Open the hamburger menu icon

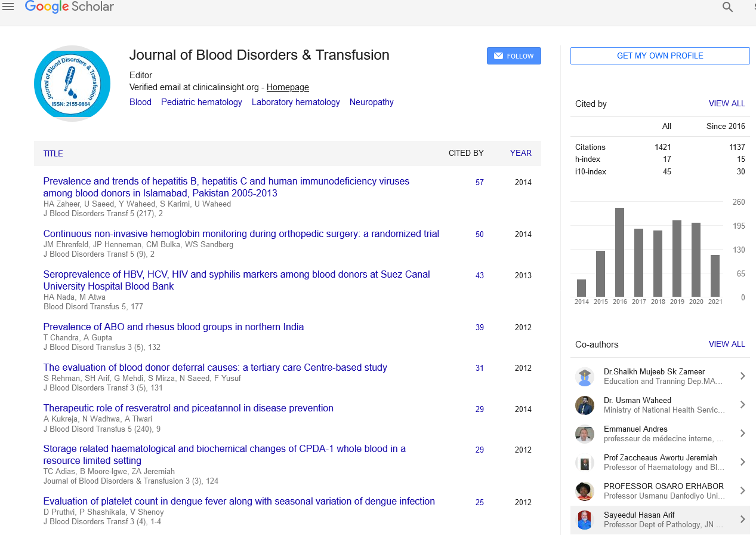coord(8,7)
